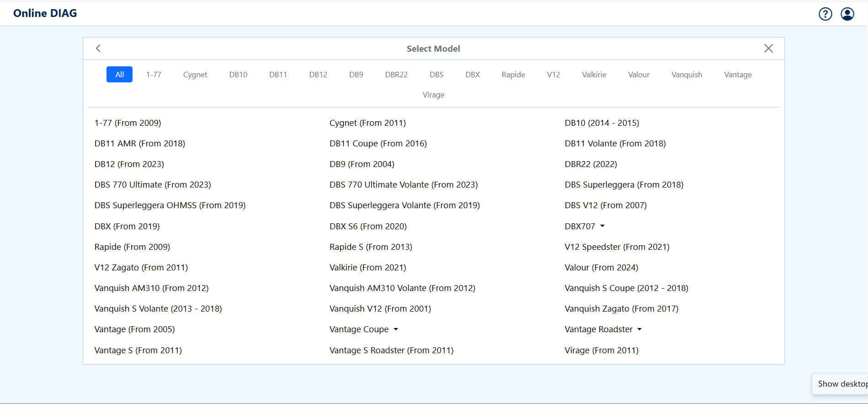Click the Online DIAG title
This screenshot has height=404, width=868.
point(45,13)
